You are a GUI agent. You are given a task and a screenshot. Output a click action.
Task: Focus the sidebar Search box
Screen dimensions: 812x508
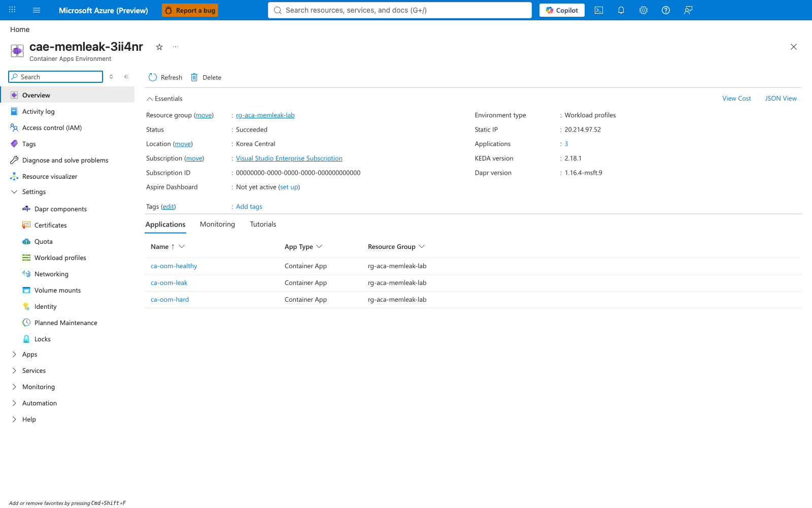click(x=56, y=77)
